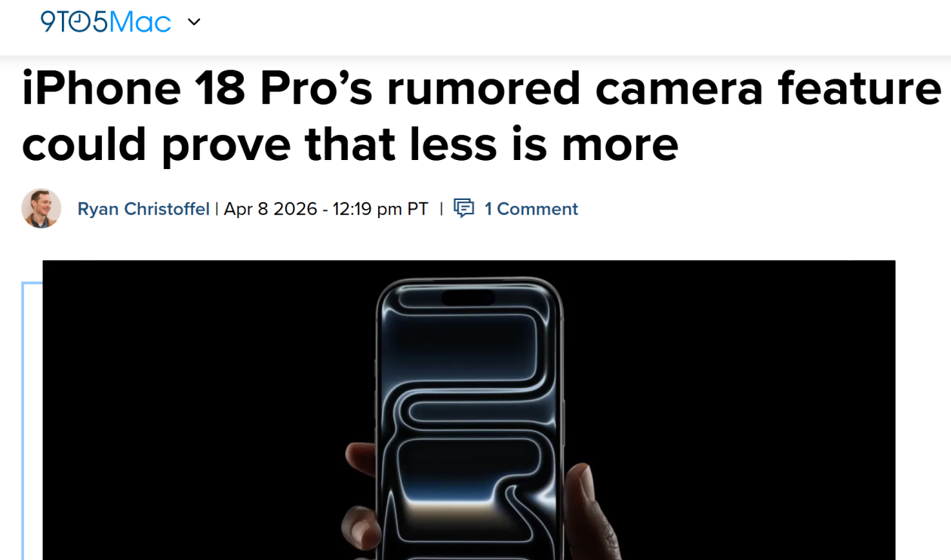Open Ryan Christoffel's author page link
The height and width of the screenshot is (560, 951).
point(143,209)
